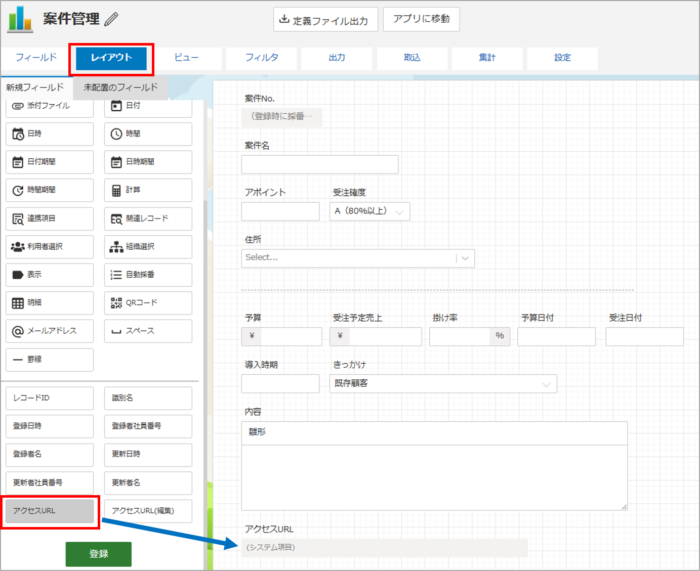The image size is (700, 571).
Task: Click the アクセスURL system field
Action: click(x=50, y=511)
